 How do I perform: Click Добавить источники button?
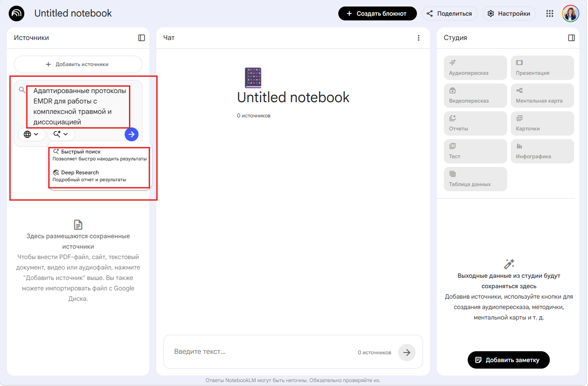pyautogui.click(x=78, y=64)
